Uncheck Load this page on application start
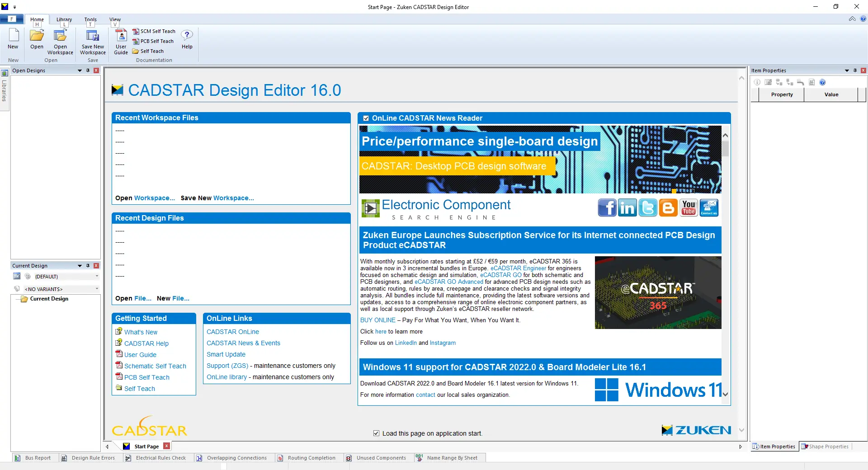The image size is (868, 470). pyautogui.click(x=376, y=433)
